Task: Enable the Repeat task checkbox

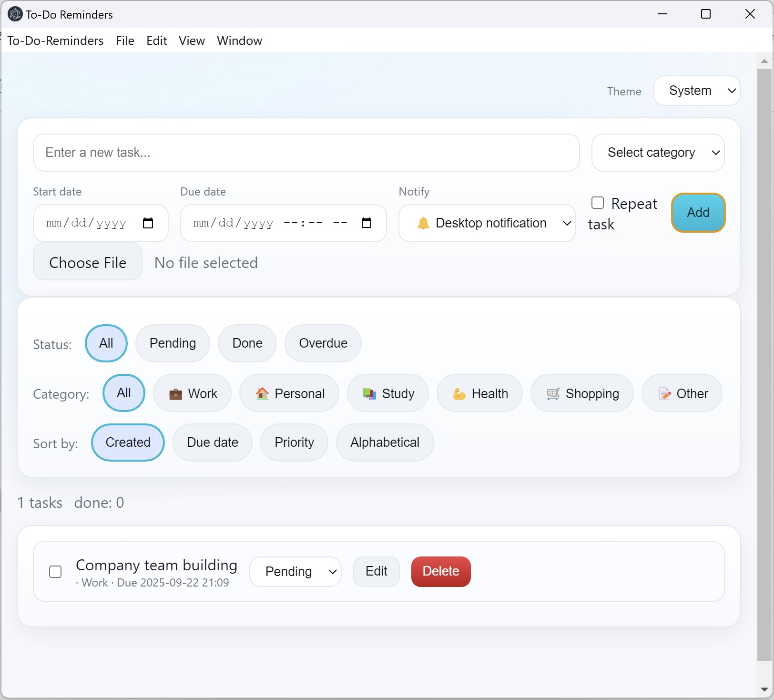Action: point(597,203)
